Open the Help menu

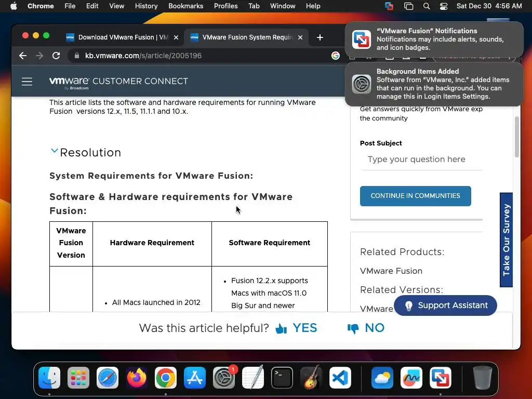313,6
